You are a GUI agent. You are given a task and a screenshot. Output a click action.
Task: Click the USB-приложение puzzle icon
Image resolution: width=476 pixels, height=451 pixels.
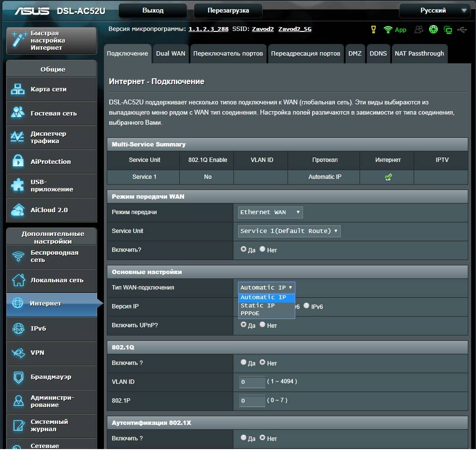click(x=17, y=185)
